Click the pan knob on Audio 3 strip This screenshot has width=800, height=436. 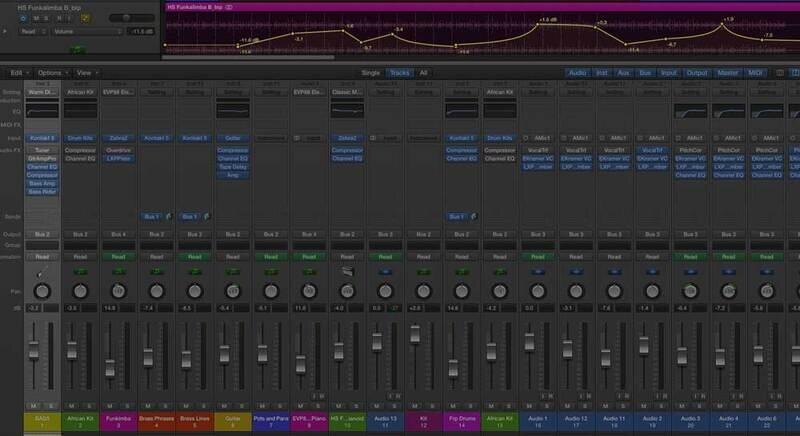[x=690, y=291]
